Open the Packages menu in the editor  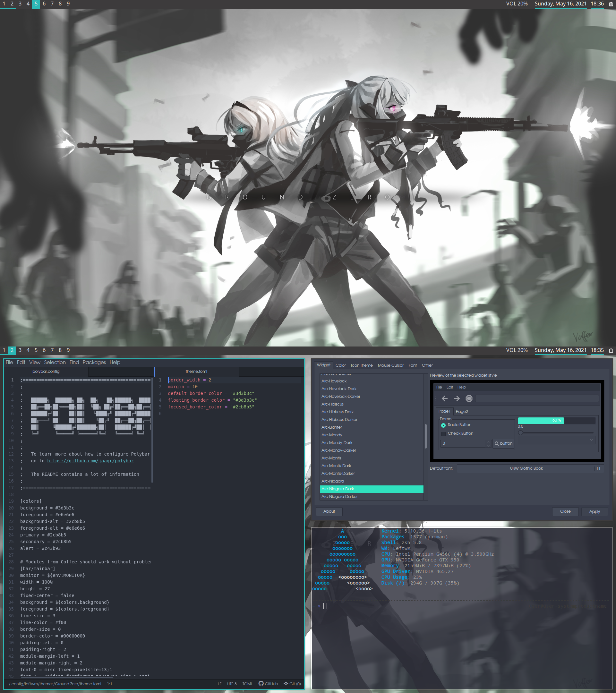pos(94,363)
